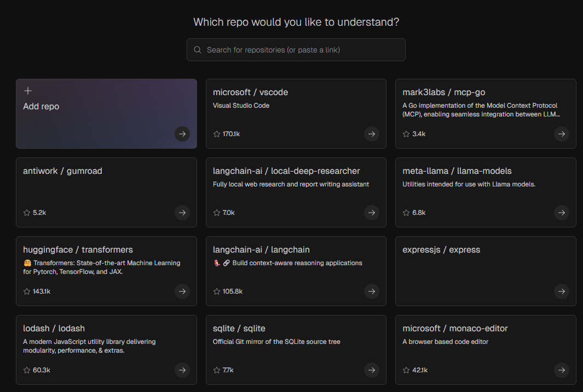Image resolution: width=583 pixels, height=392 pixels.
Task: Click arrow icon on monaco-editor card
Action: pos(562,370)
